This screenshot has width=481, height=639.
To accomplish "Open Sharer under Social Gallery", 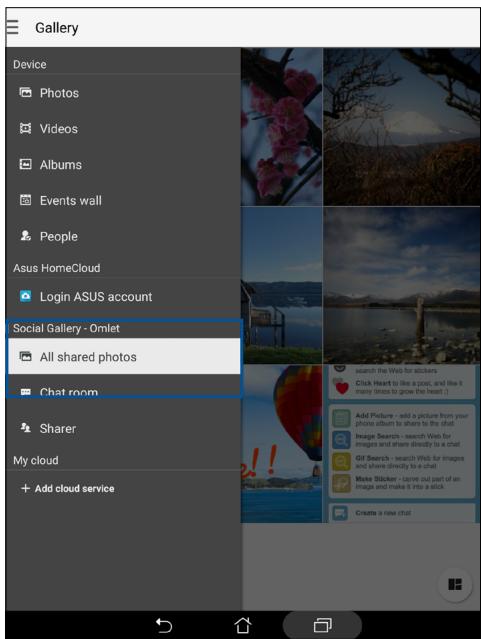I will [x=124, y=429].
